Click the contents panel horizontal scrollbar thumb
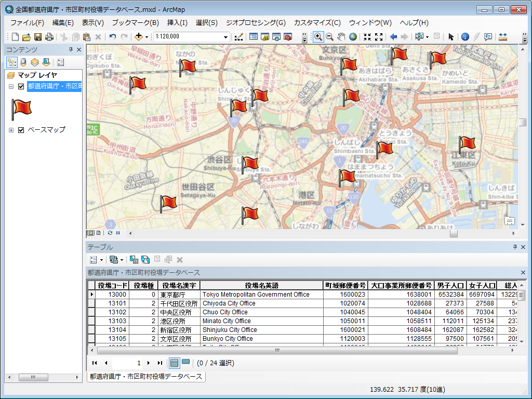 (33, 377)
